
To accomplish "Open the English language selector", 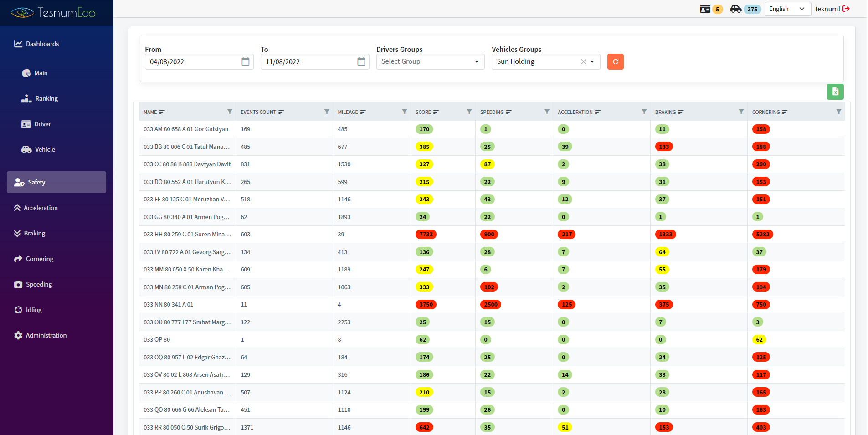I will pyautogui.click(x=787, y=9).
